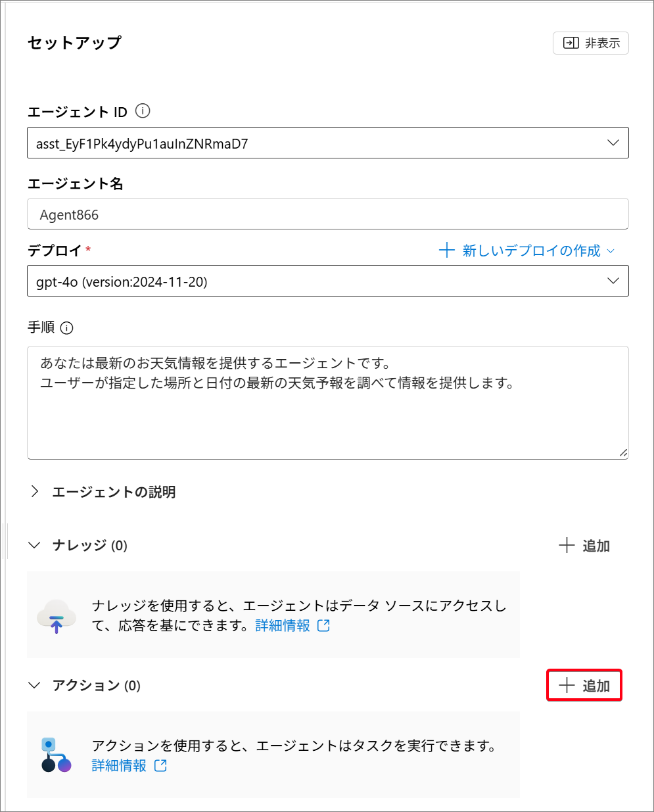Click the 非表示 hide panel button
Viewport: 654px width, 812px height.
tap(591, 43)
